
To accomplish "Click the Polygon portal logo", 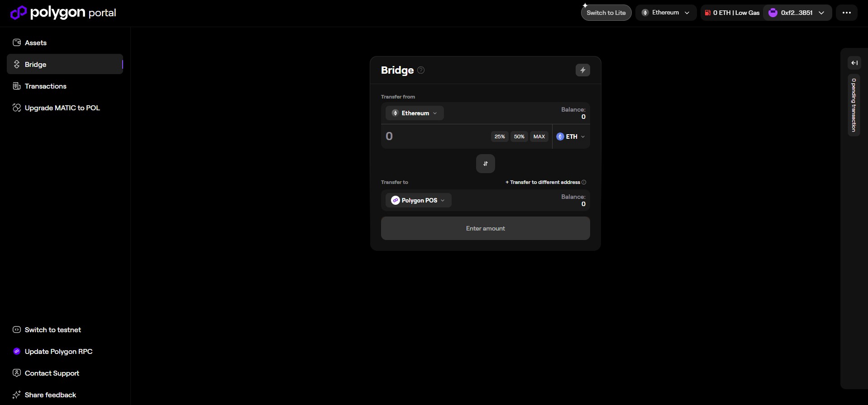I will click(63, 13).
